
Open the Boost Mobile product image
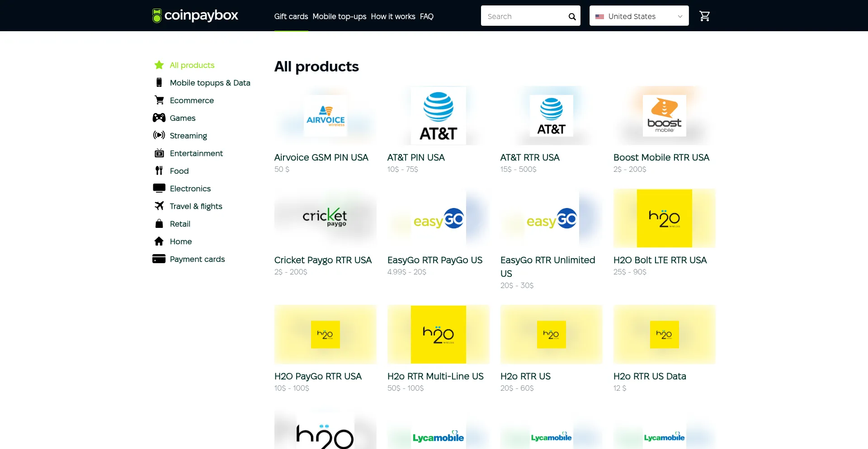coord(665,116)
